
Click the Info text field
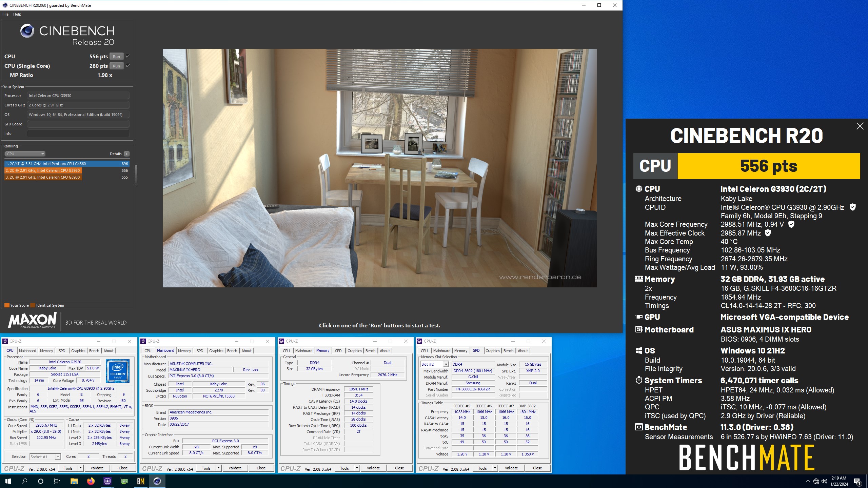(78, 134)
